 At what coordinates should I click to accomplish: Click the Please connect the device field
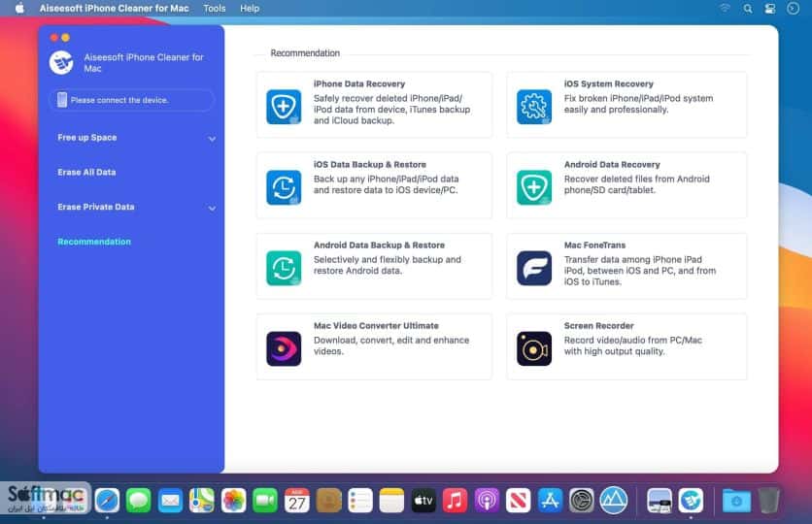(131, 100)
